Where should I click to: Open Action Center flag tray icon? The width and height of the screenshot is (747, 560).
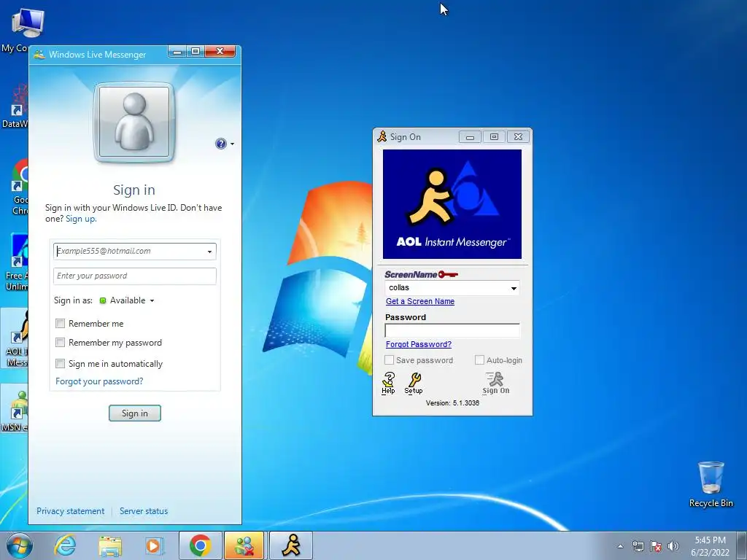[656, 546]
